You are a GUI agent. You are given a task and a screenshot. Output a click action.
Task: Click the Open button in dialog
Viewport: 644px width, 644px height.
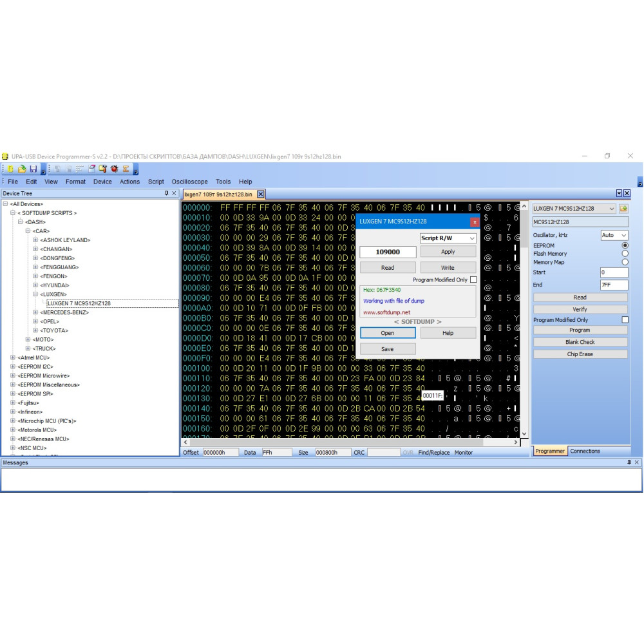point(388,333)
